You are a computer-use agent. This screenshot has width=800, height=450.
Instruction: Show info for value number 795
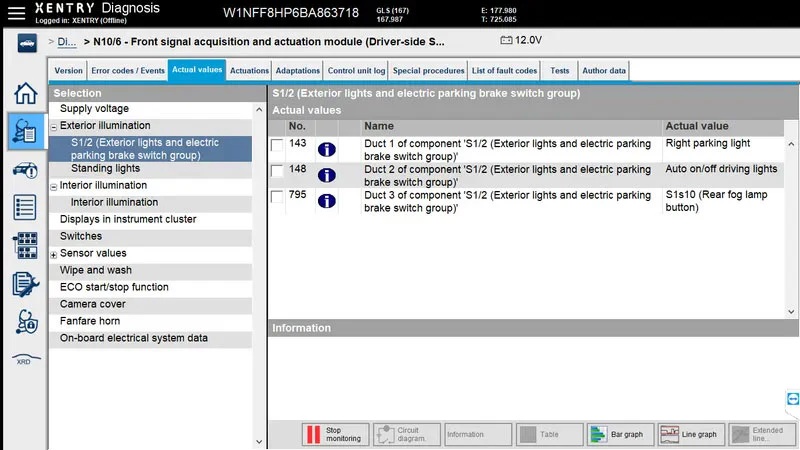327,201
